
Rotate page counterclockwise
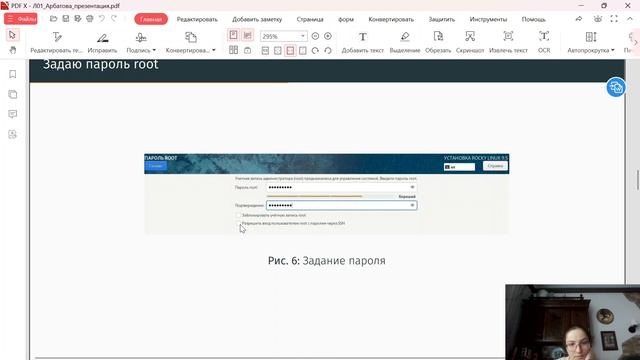[x=328, y=51]
